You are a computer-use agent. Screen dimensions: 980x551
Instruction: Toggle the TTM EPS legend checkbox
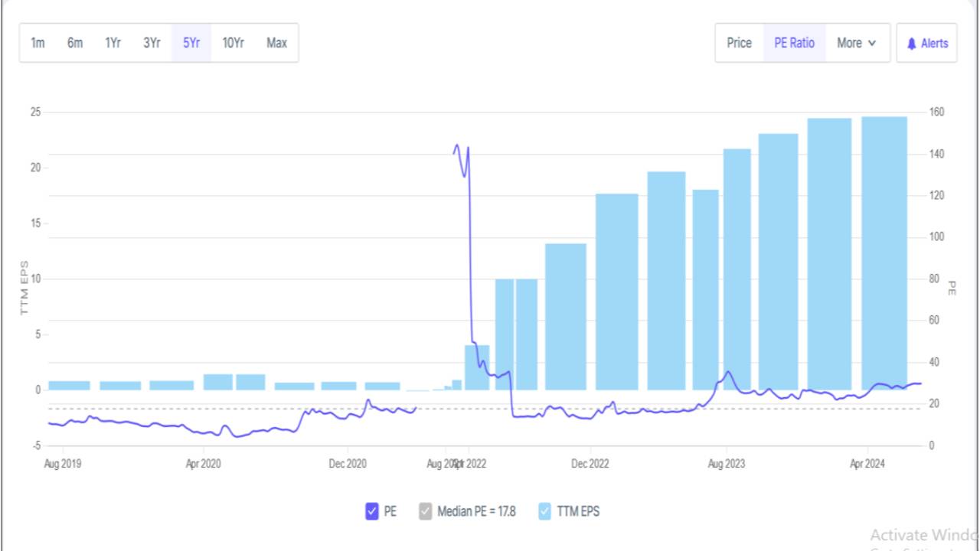coord(545,511)
